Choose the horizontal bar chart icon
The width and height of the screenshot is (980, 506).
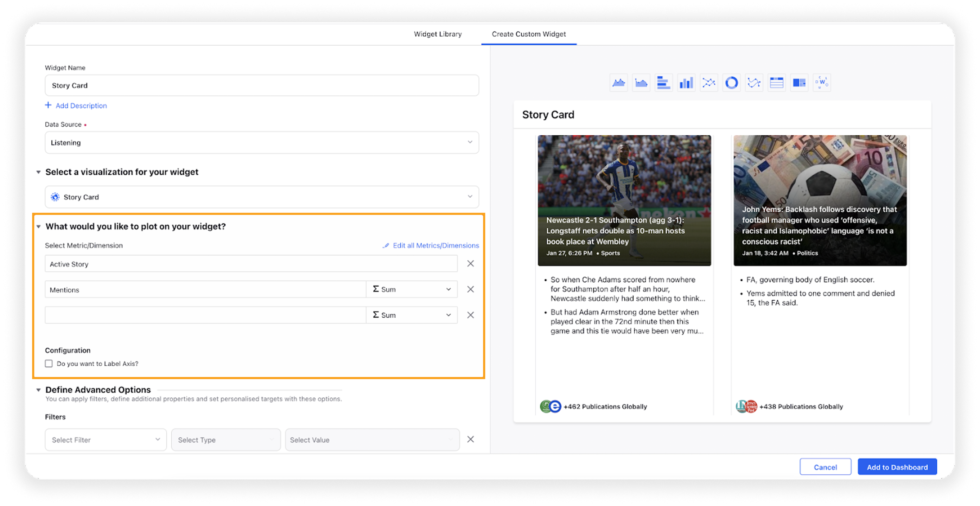(x=663, y=83)
